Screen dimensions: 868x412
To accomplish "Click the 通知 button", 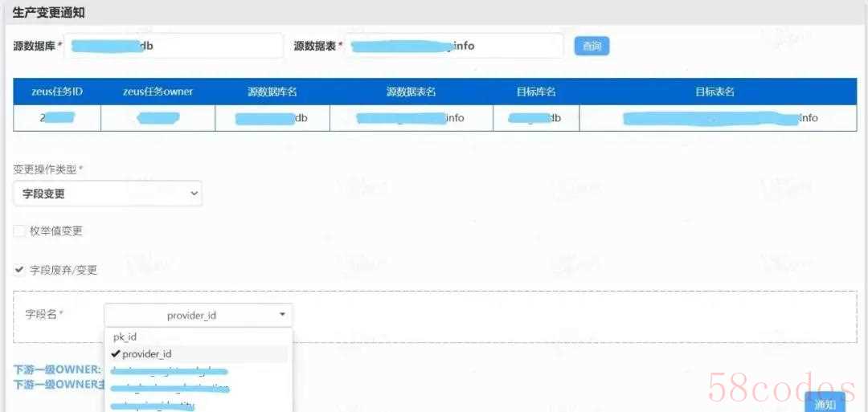I will point(825,404).
